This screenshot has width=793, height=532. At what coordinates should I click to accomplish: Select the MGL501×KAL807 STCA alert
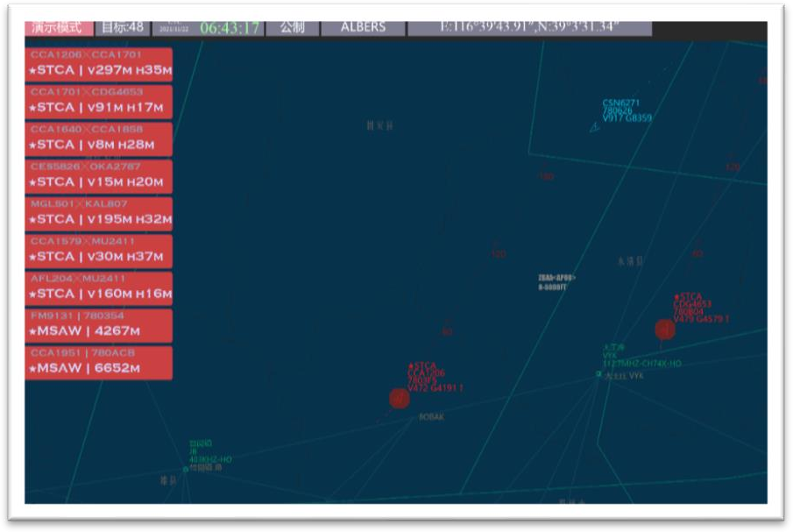(99, 214)
